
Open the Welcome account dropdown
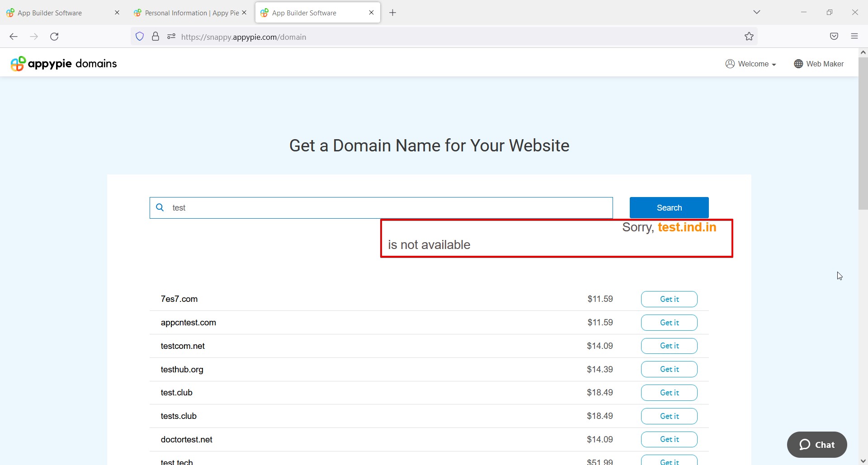point(750,64)
